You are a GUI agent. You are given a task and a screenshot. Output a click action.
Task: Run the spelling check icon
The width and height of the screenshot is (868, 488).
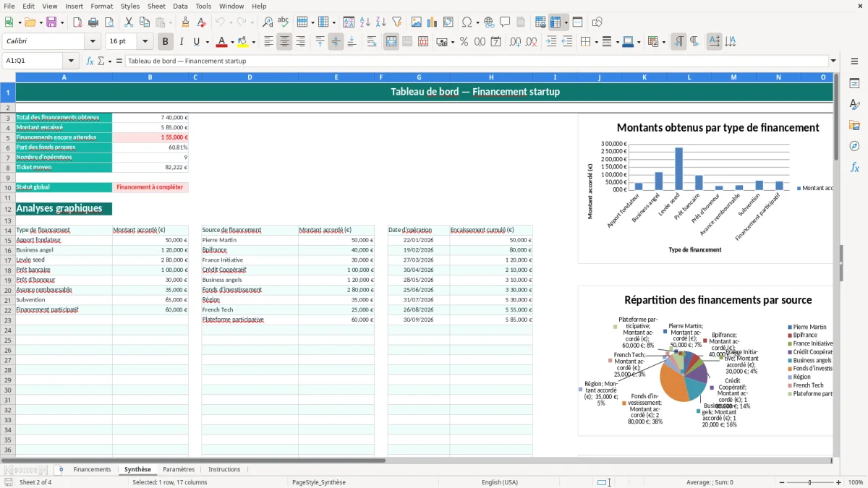click(x=284, y=22)
